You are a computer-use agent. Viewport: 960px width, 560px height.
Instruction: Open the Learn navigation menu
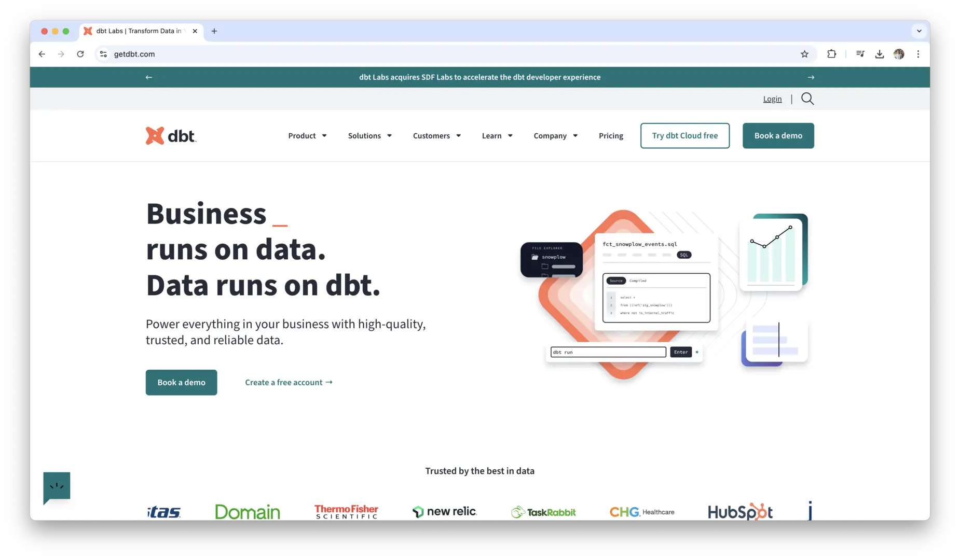tap(497, 136)
